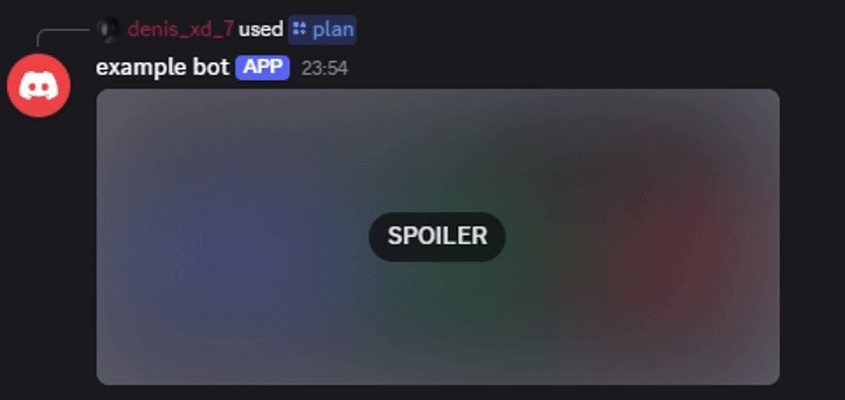Click the blank space right of the plan chip

pos(598,29)
